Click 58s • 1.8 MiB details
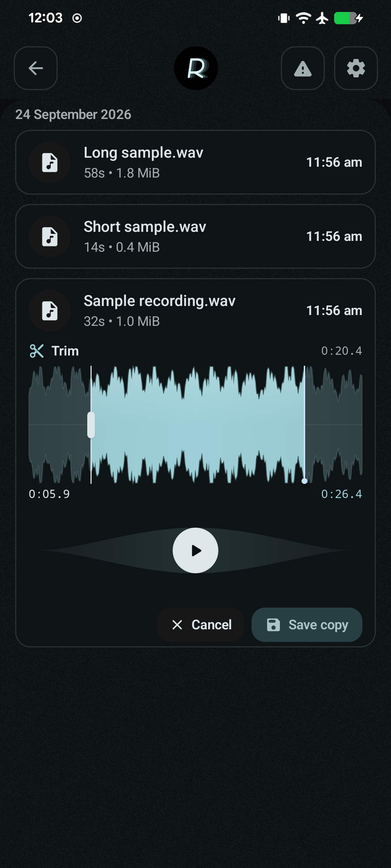Viewport: 391px width, 868px height. 122,173
